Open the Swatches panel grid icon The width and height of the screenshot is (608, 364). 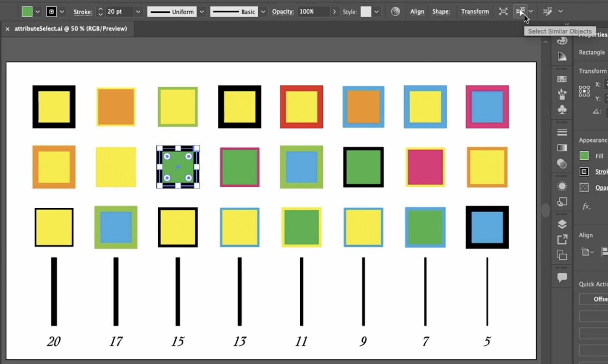point(562,79)
